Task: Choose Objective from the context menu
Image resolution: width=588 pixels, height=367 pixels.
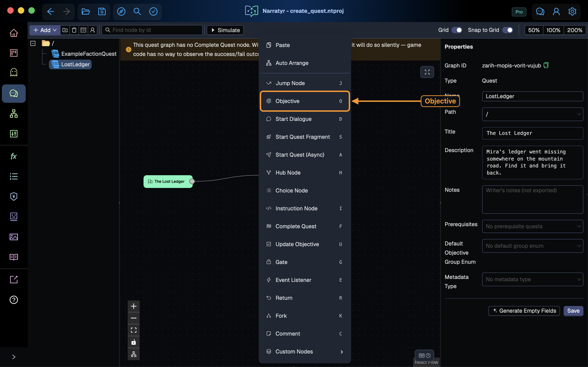Action: point(304,101)
